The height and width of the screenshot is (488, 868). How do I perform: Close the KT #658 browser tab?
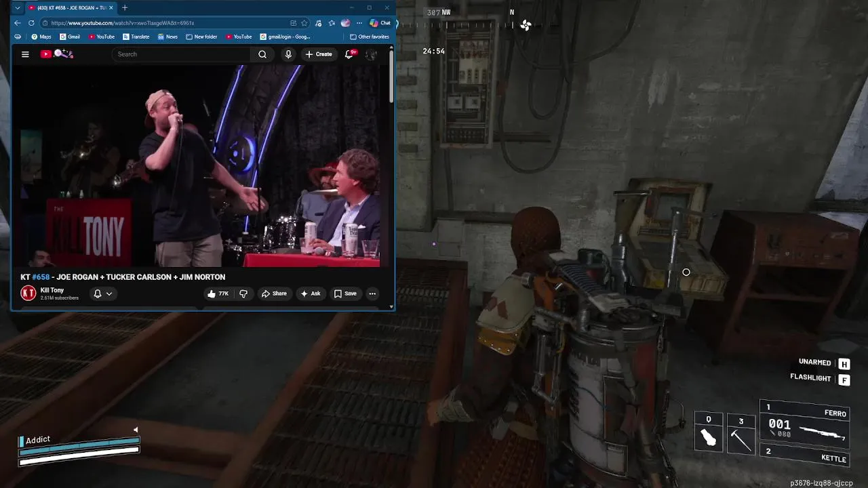coord(111,8)
